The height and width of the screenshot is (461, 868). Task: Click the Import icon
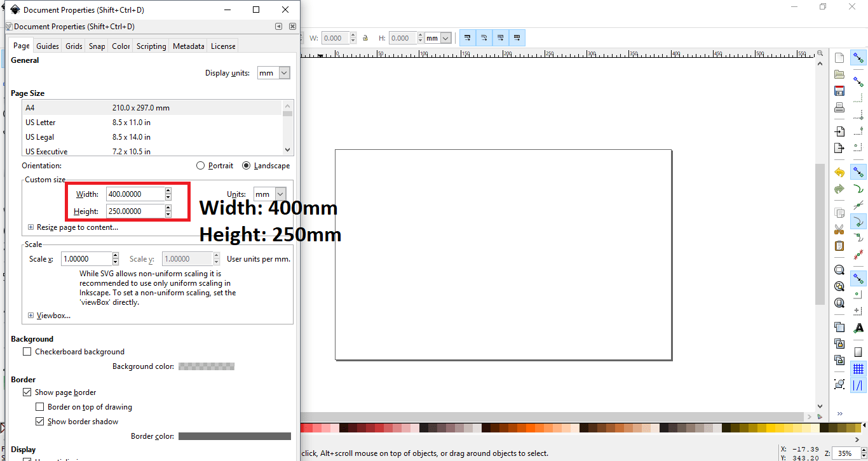click(839, 131)
